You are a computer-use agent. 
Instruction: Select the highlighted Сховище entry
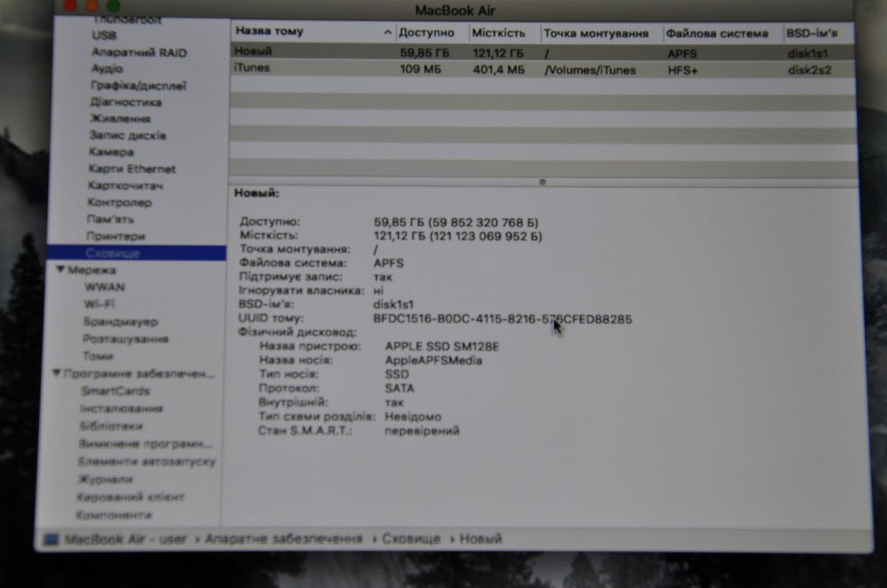tap(137, 253)
